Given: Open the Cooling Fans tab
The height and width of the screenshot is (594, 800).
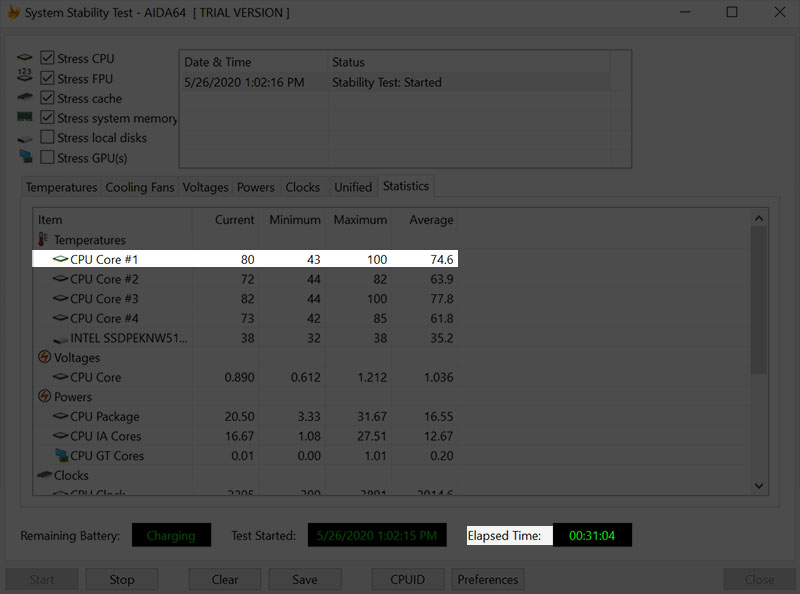Looking at the screenshot, I should pyautogui.click(x=140, y=187).
